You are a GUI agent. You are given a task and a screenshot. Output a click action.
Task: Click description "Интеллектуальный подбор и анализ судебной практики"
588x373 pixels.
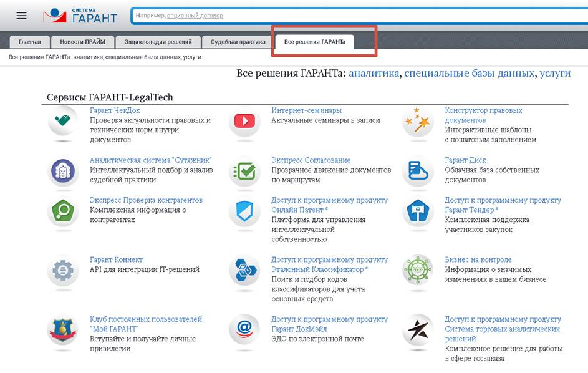151,175
